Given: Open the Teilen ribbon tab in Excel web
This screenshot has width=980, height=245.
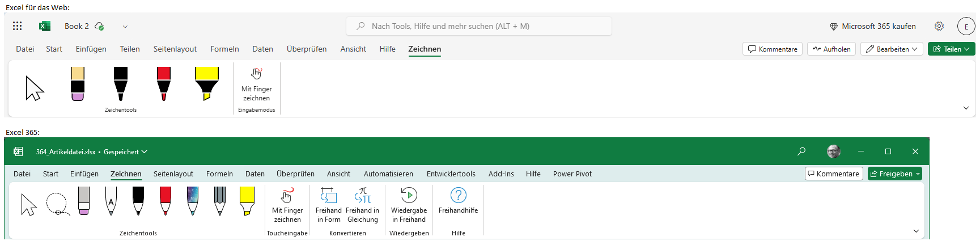Looking at the screenshot, I should point(130,49).
